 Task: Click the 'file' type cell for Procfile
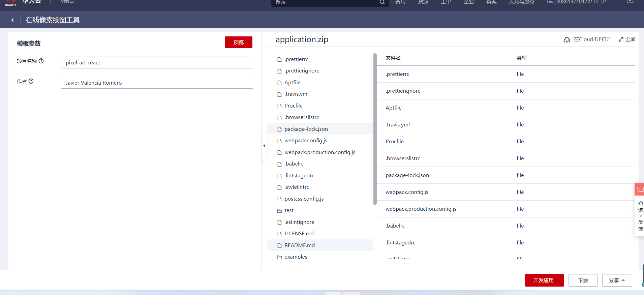(x=520, y=141)
